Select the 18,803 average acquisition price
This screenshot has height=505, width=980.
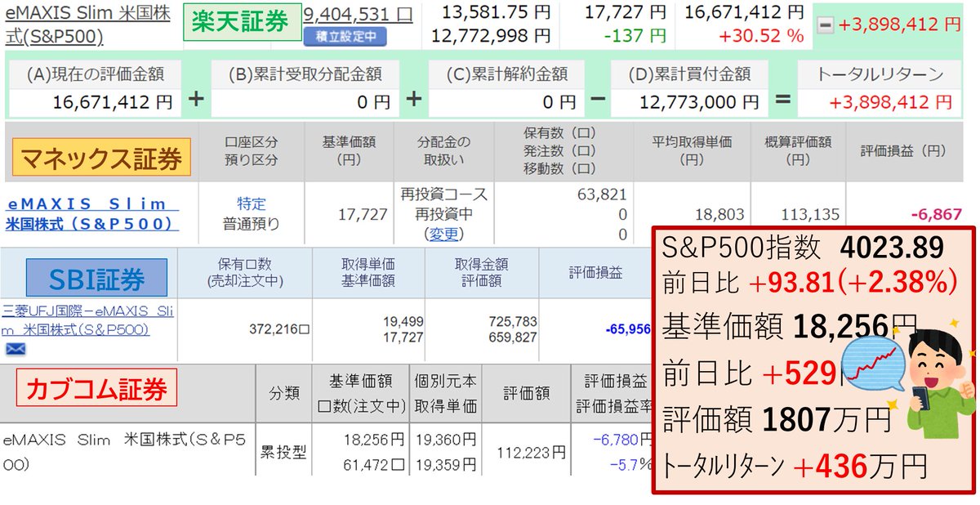(x=718, y=214)
